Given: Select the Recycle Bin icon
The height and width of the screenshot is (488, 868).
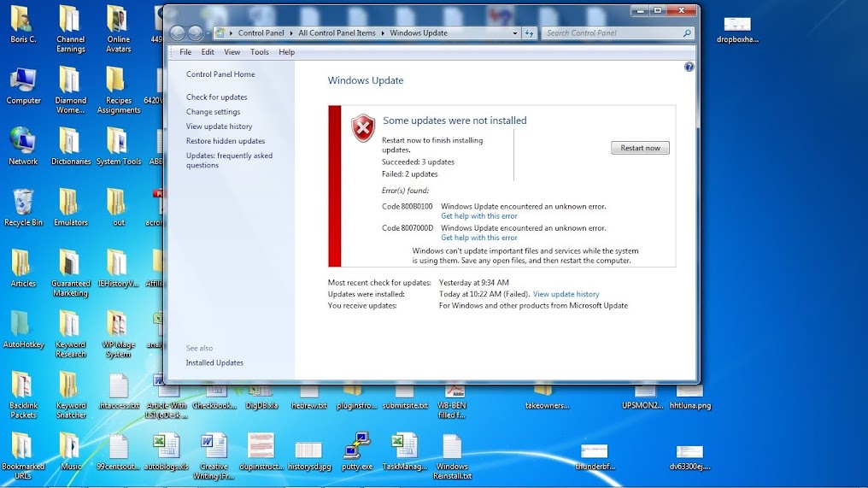Looking at the screenshot, I should pos(23,207).
